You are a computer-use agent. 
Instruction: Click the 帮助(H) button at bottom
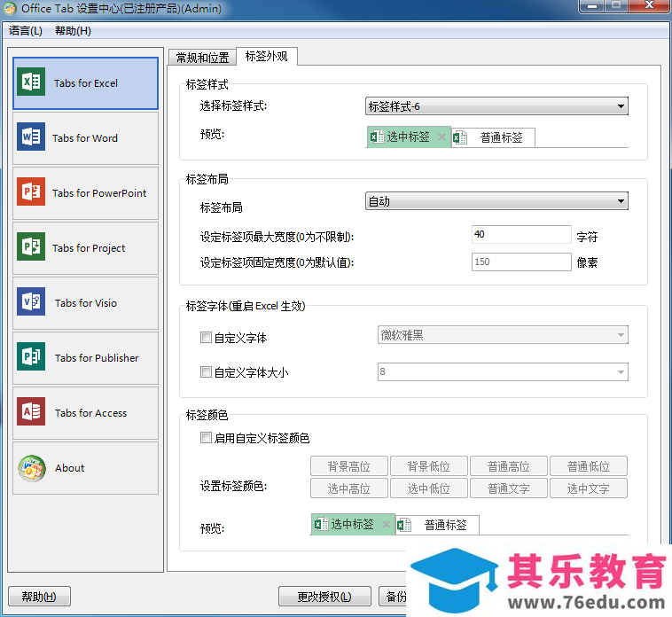(x=39, y=597)
